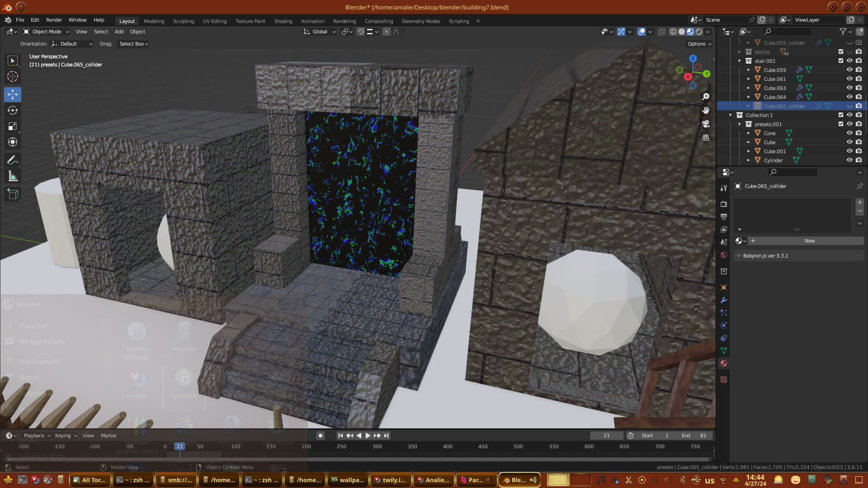Open Modifier properties wrench tab
The image size is (868, 488).
724,300
